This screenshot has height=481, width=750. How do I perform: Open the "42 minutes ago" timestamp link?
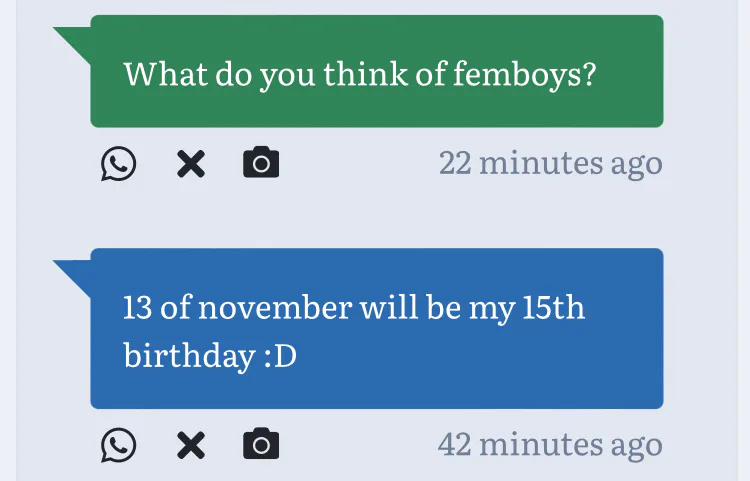pyautogui.click(x=550, y=444)
